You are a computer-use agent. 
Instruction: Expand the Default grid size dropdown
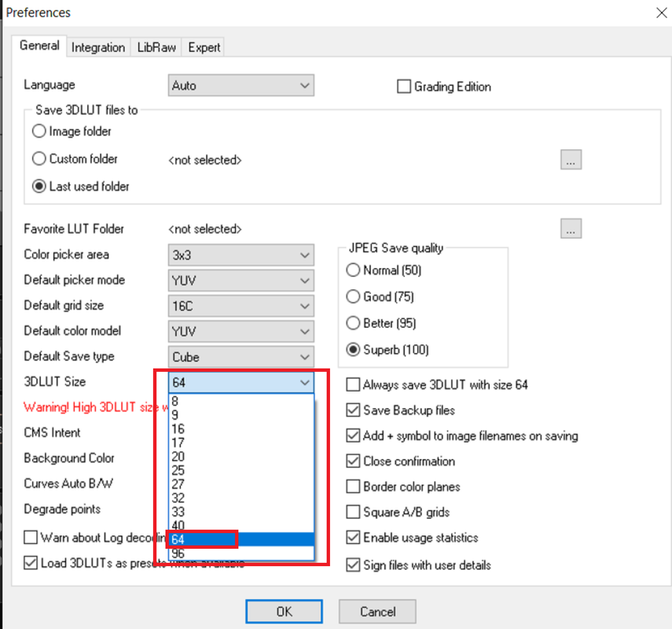pyautogui.click(x=241, y=306)
